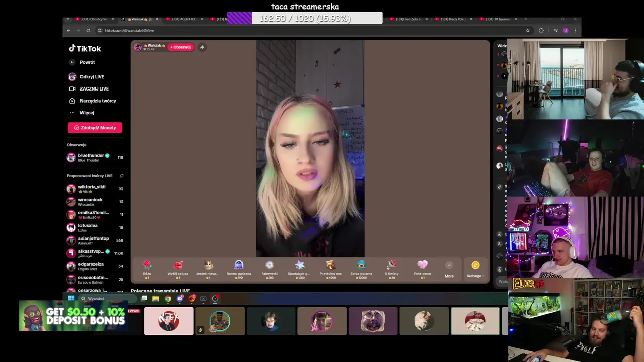Screen dimensions: 644x362
Task: Click the deposit bonus banner
Action: (73, 316)
